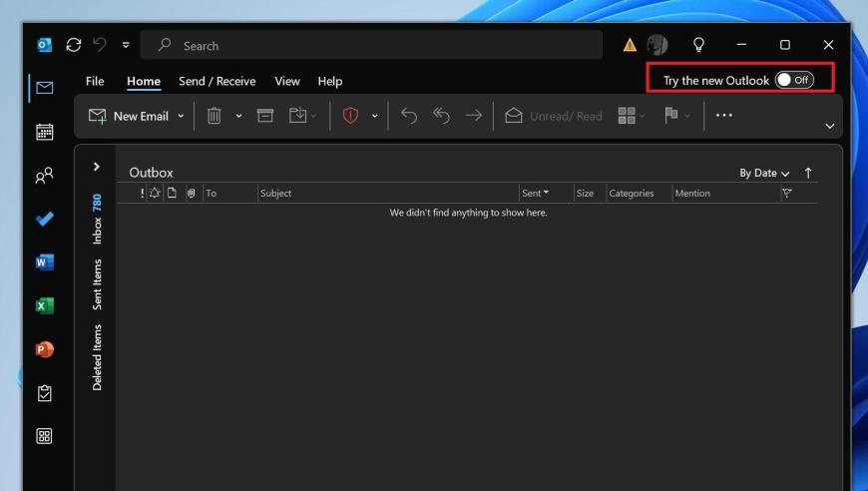Click the Archive box icon
This screenshot has height=491, width=868.
(x=265, y=115)
